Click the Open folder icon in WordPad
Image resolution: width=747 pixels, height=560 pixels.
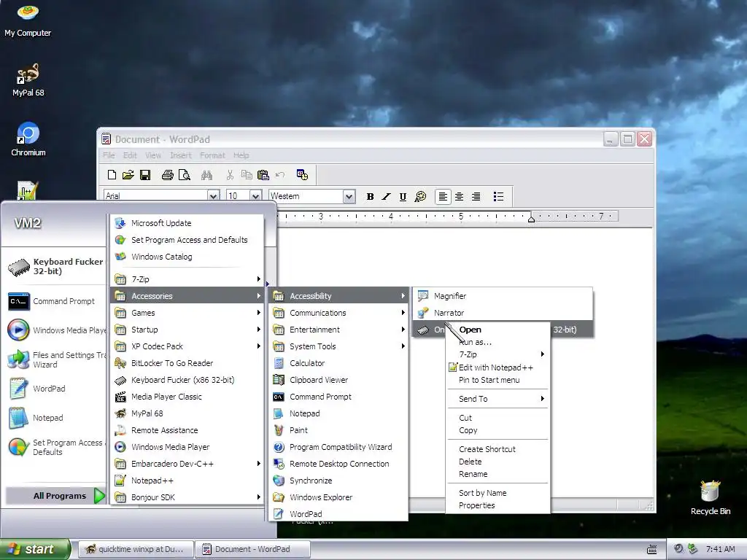point(128,175)
